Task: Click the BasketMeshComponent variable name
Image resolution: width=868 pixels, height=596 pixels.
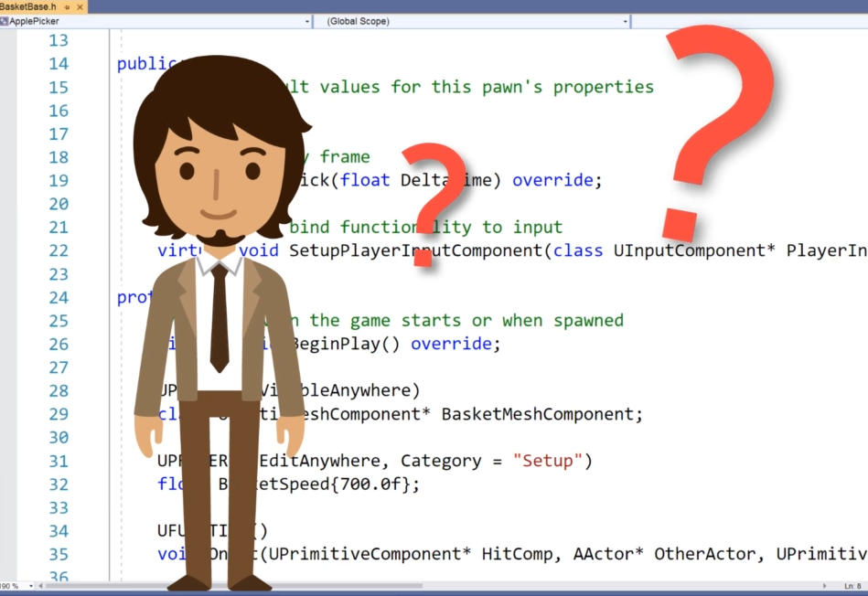Action: (x=541, y=414)
